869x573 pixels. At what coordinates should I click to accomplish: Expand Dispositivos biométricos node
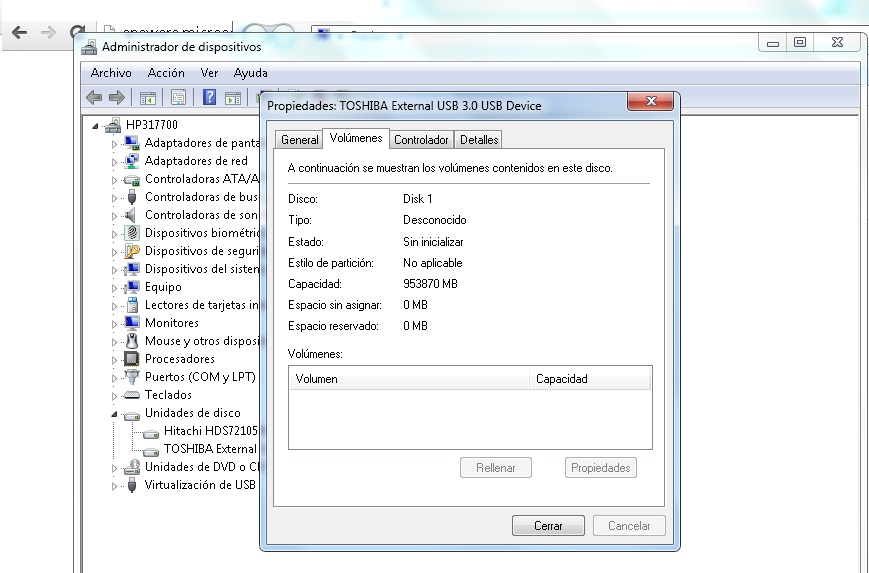(114, 234)
